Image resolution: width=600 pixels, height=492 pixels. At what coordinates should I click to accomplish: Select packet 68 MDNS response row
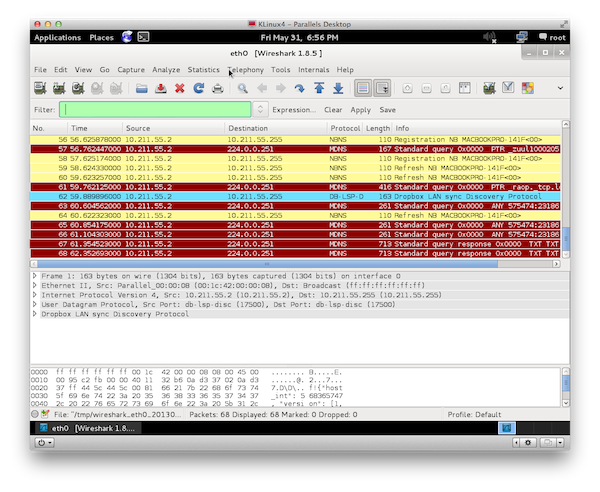295,253
